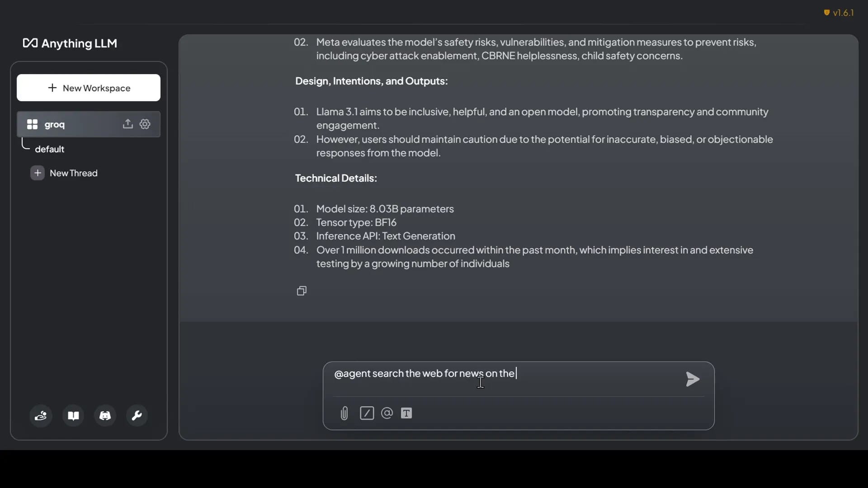
Task: Upload documents to the groq workspace
Action: coord(127,124)
